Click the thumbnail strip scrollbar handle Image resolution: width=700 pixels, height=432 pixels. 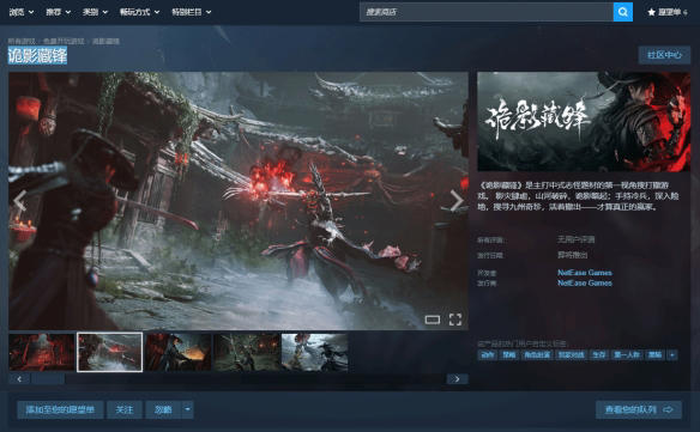48,379
